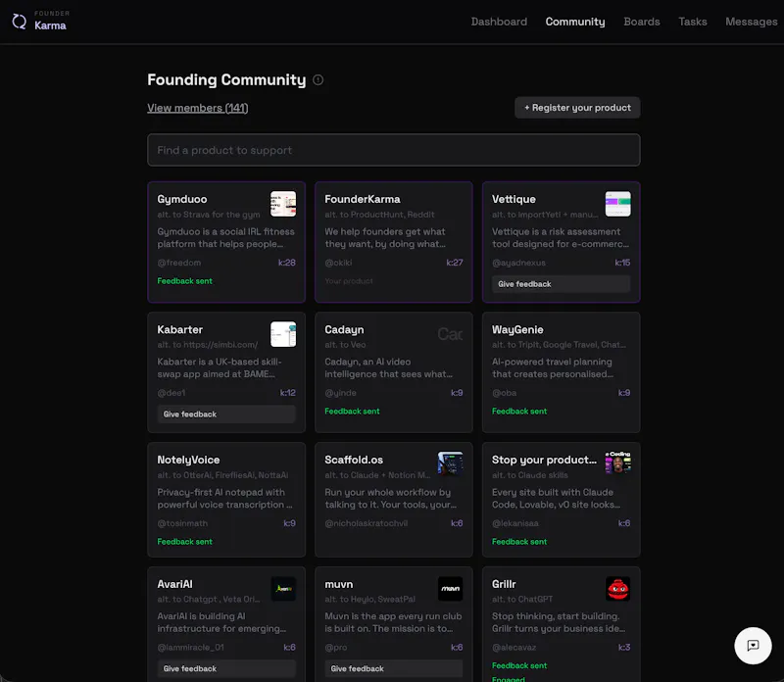The height and width of the screenshot is (682, 784).
Task: Give feedback on Kabarter
Action: [x=226, y=414]
